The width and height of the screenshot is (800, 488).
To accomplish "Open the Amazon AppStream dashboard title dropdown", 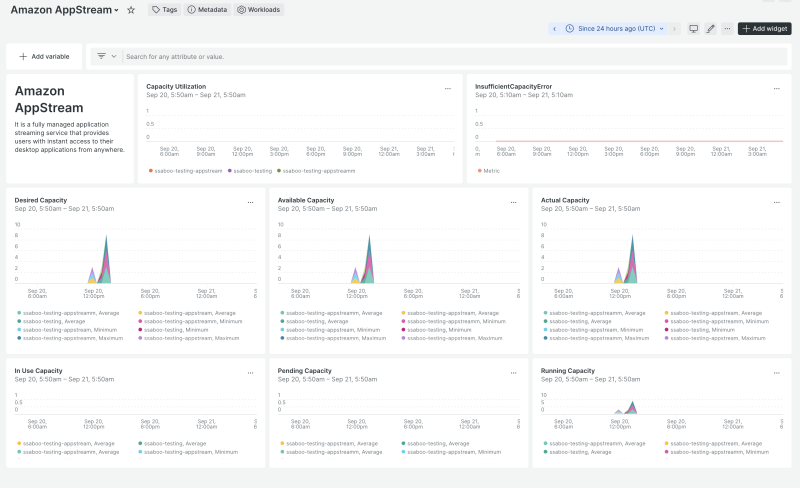I will coord(64,10).
